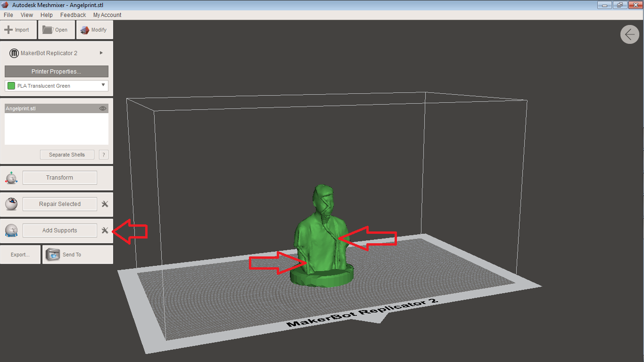Open the Help menu
The image size is (644, 362).
pos(47,15)
